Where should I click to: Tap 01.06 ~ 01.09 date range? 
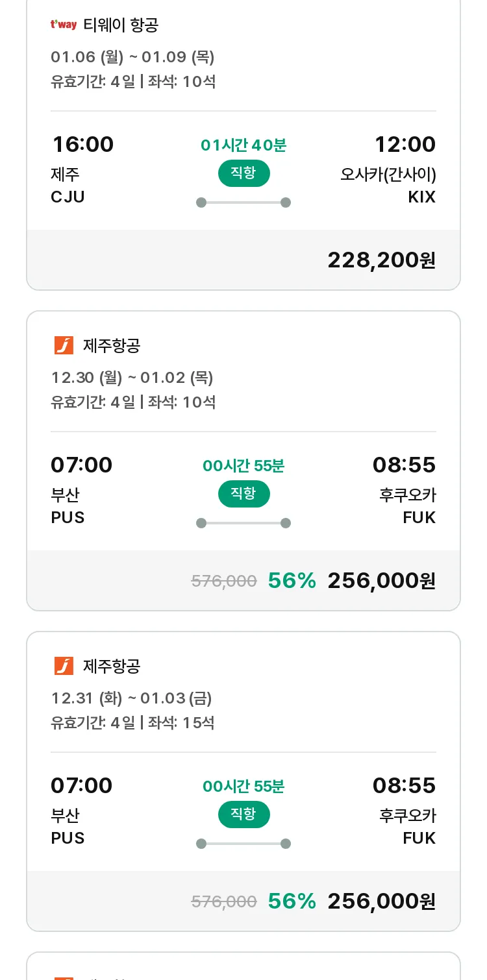[x=132, y=57]
